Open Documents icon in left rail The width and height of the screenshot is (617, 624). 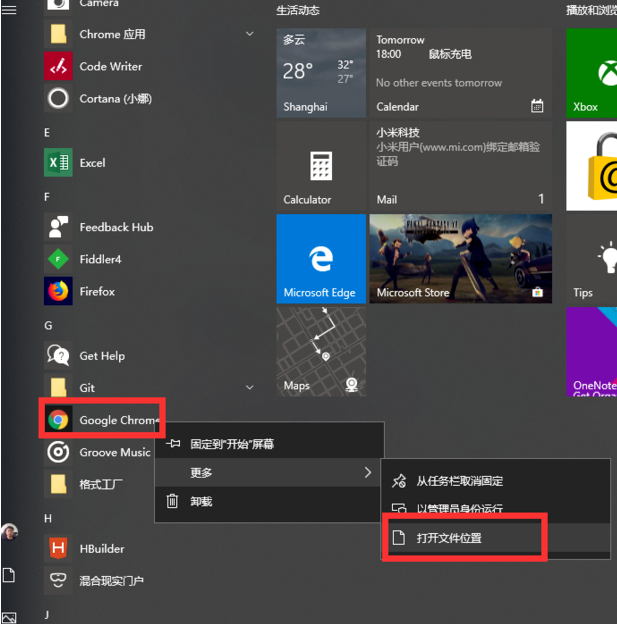(x=9, y=575)
